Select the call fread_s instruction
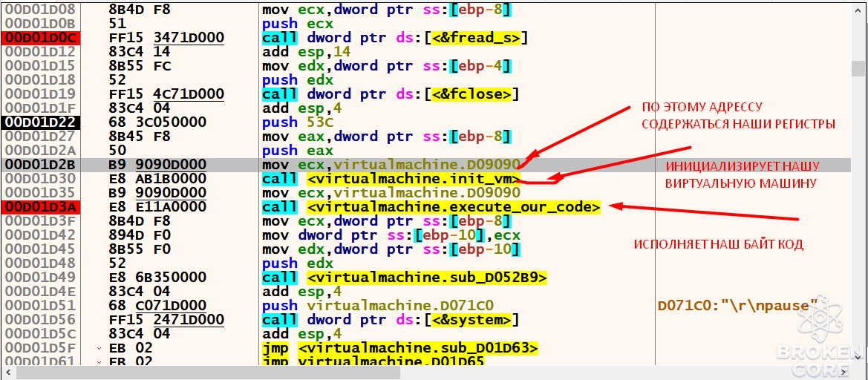The height and width of the screenshot is (380, 868). (395, 38)
